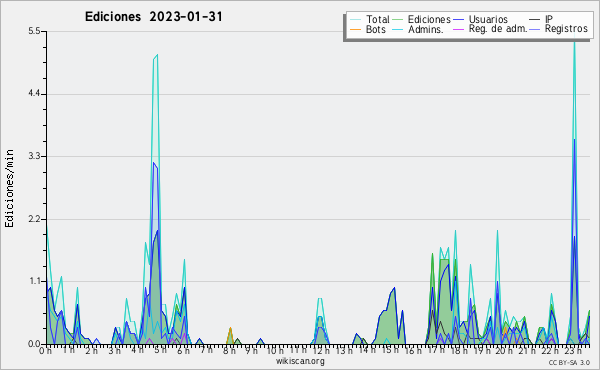Screen dimensions: 600x370
Task: Click the magenta Reg. de adm. line swatch
Action: (458, 29)
